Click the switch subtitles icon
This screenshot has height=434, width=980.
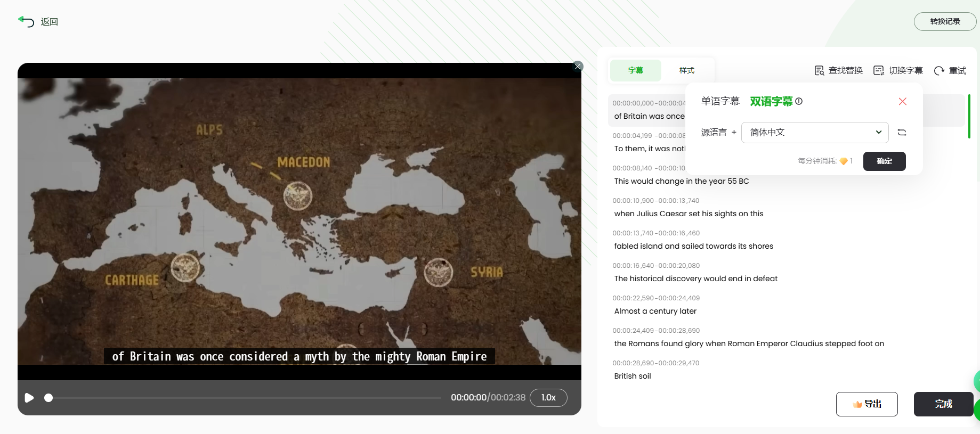[879, 70]
